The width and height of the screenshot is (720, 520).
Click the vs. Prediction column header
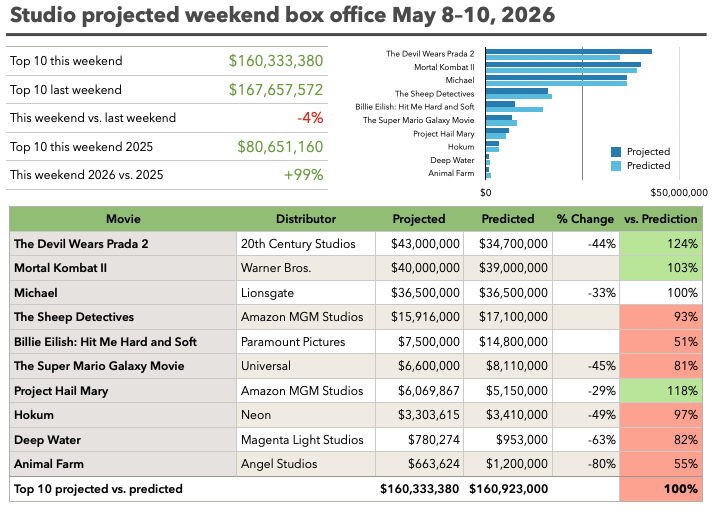point(661,219)
